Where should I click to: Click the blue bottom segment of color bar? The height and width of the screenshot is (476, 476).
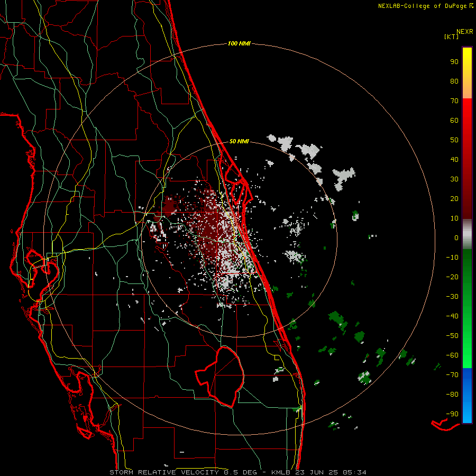pyautogui.click(x=467, y=396)
